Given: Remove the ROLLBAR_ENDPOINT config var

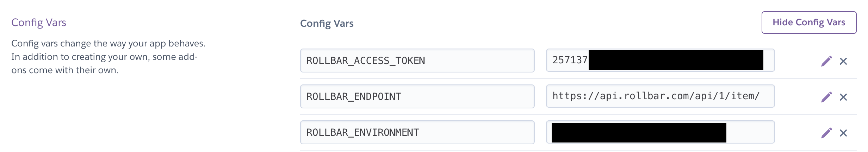Looking at the screenshot, I should tap(843, 97).
